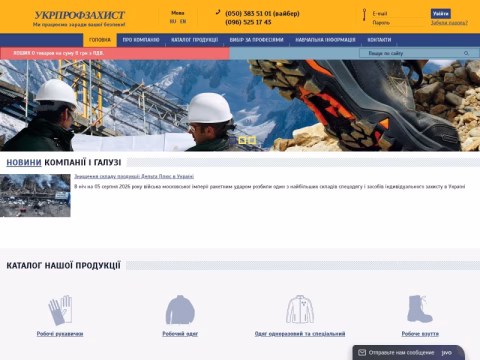Open the Робоче взуття link
The image size is (480, 360).
[420, 334]
